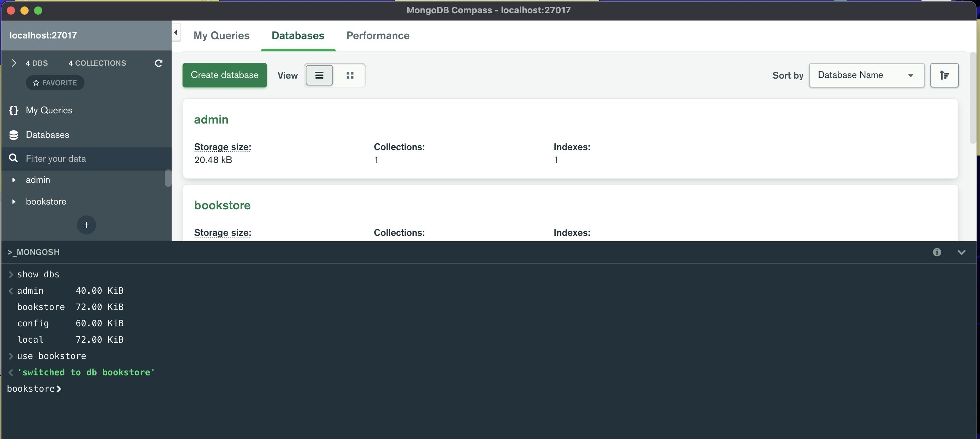This screenshot has width=980, height=439.
Task: Click the sidebar database list scrollbar
Action: [168, 178]
